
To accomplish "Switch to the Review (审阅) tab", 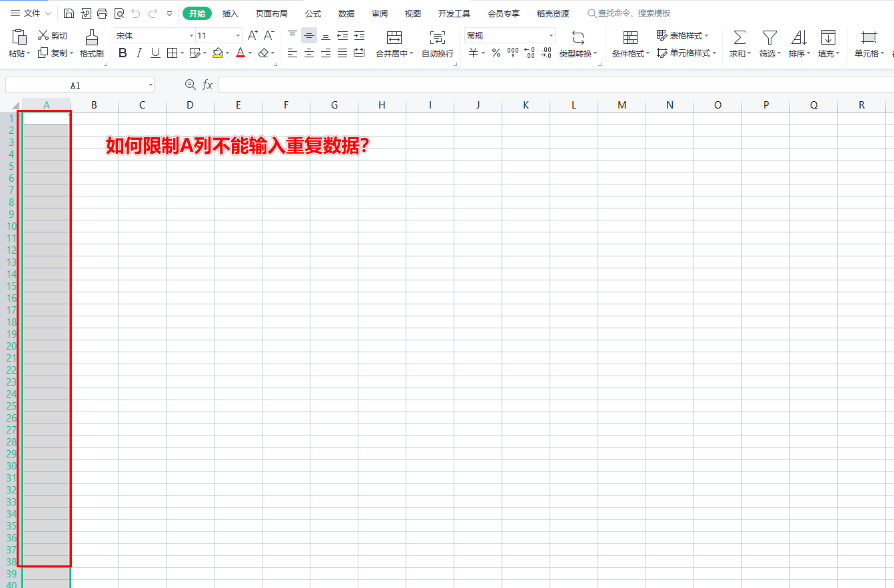I will (x=380, y=13).
